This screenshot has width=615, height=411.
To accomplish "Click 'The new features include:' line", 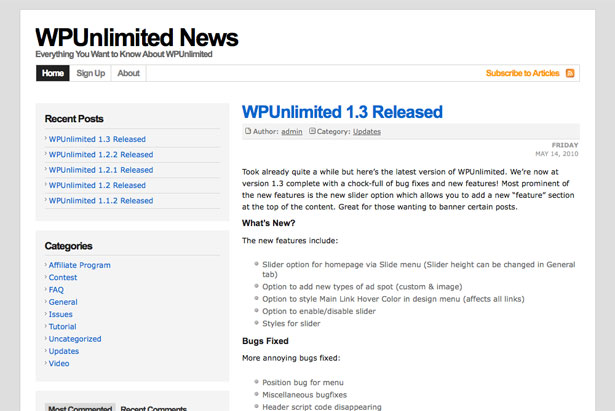I will pos(290,240).
